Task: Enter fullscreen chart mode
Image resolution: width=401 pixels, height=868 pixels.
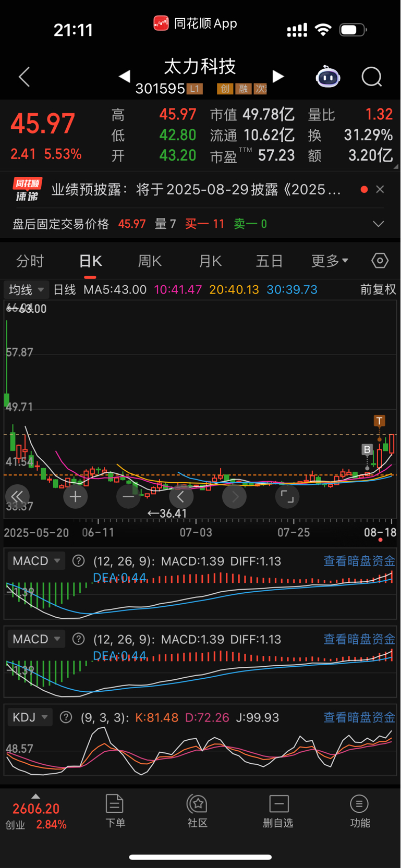Action: tap(287, 497)
